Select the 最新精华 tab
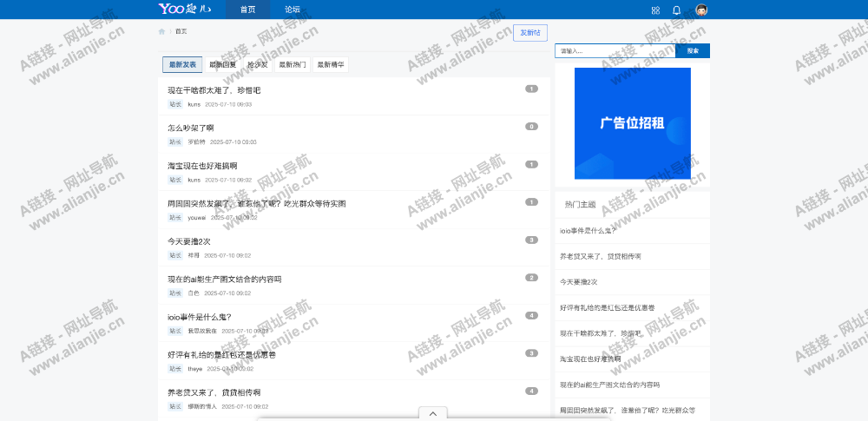The height and width of the screenshot is (421, 868). point(331,65)
